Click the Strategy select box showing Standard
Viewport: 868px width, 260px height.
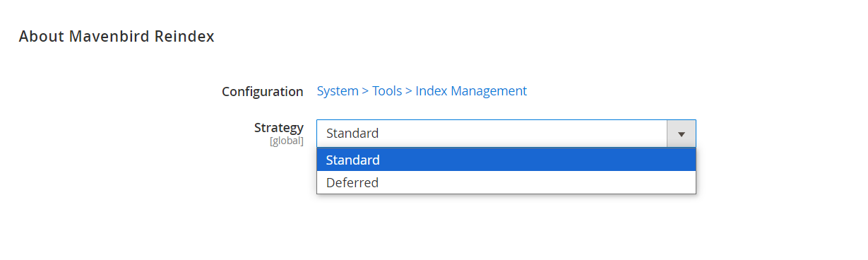pos(506,134)
